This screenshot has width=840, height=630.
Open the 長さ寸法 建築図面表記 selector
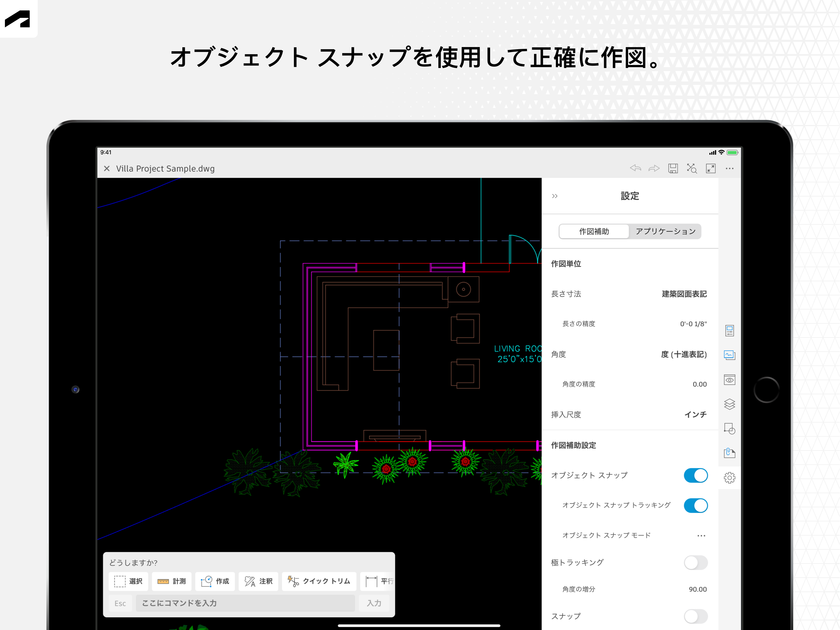684,294
